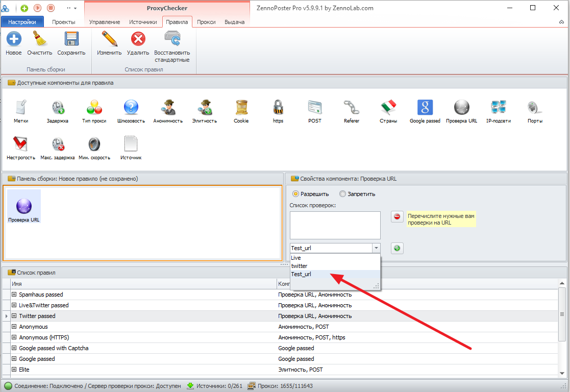Select the Google passed component icon

pos(425,108)
